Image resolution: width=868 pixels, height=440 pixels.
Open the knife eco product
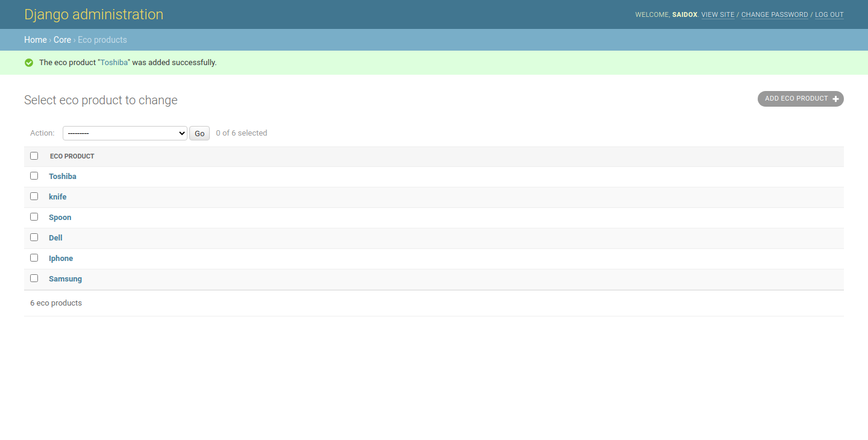[58, 197]
